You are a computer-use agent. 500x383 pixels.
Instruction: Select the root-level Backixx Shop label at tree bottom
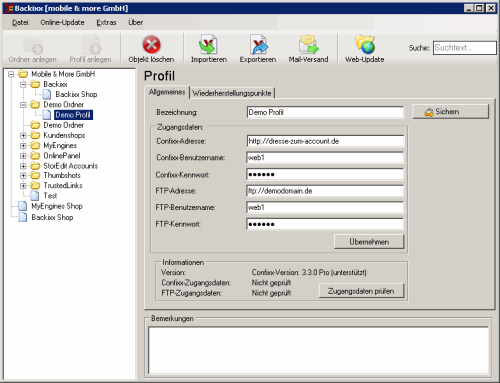52,217
